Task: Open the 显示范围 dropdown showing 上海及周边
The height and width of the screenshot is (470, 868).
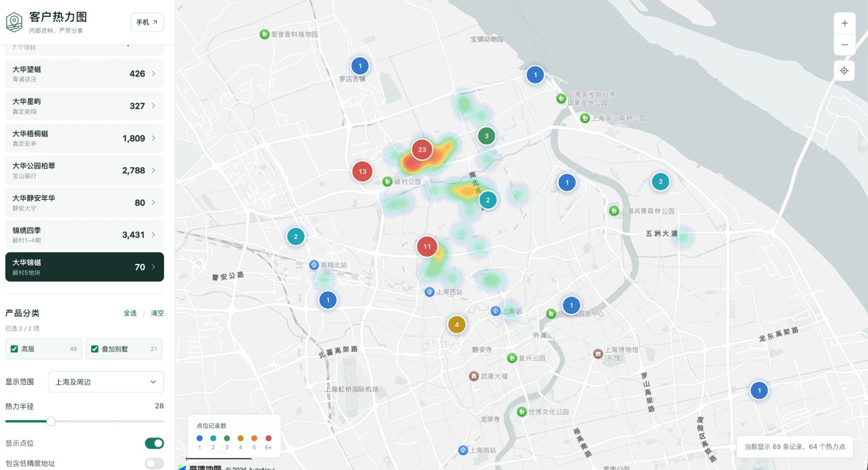Action: point(106,382)
